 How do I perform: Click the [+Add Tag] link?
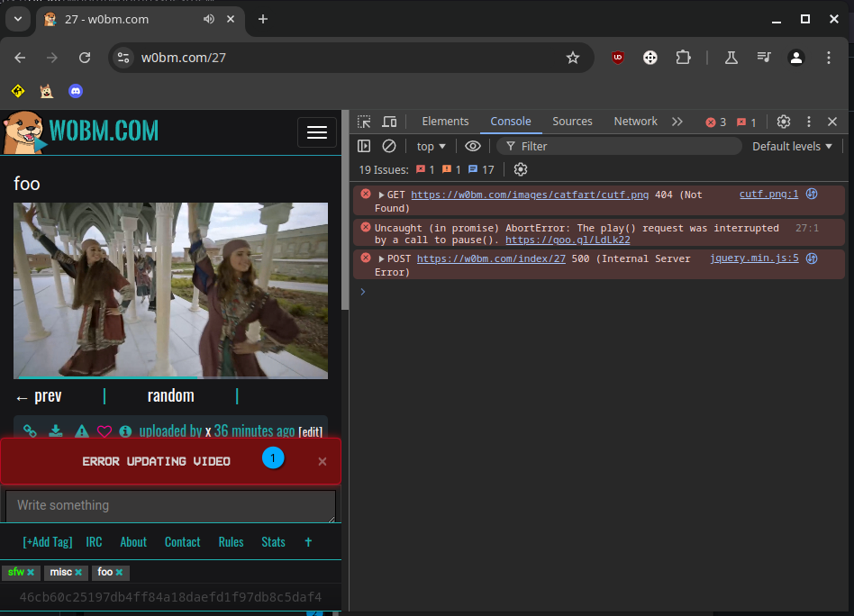pyautogui.click(x=48, y=542)
